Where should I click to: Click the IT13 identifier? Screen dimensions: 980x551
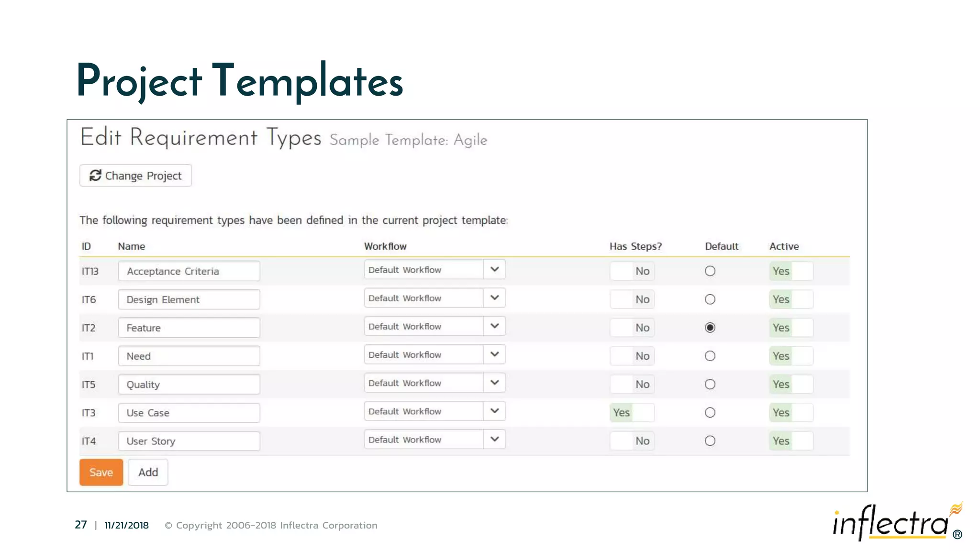click(x=90, y=271)
